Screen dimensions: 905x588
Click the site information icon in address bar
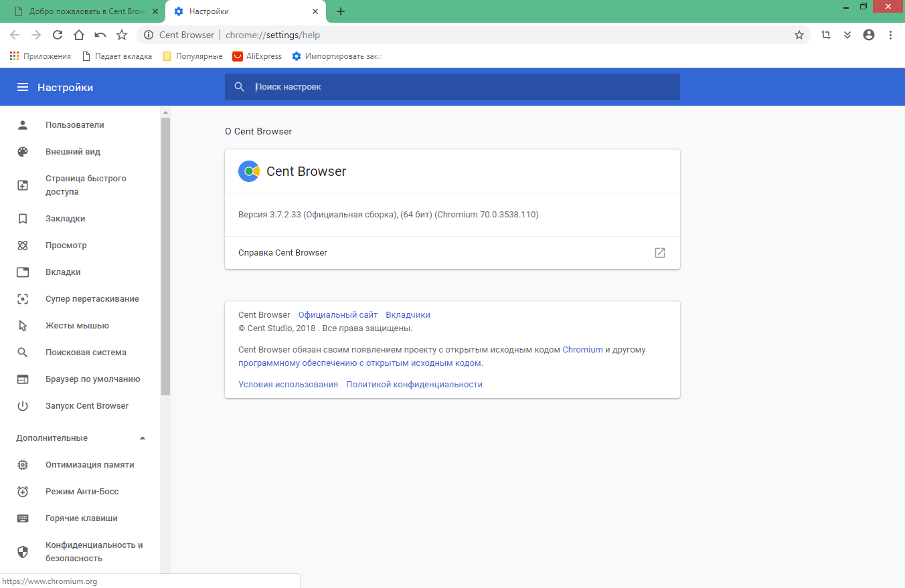[x=149, y=35]
